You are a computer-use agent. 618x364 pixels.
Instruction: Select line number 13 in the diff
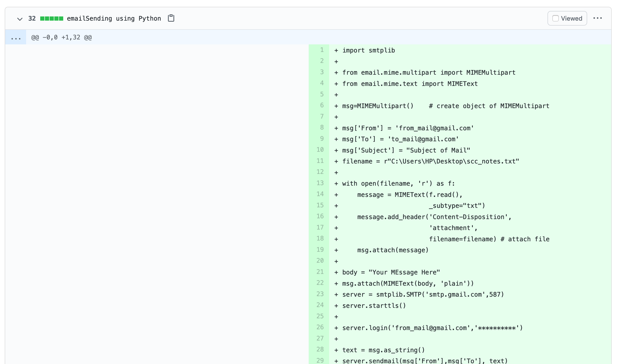320,183
